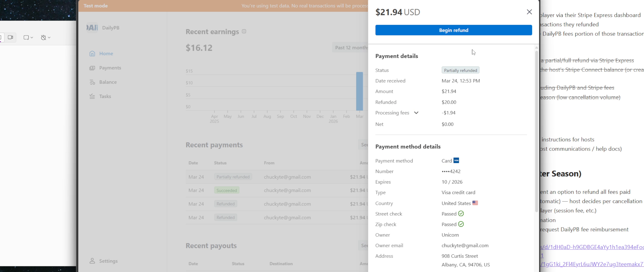Click the Test mode banner label

[96, 6]
